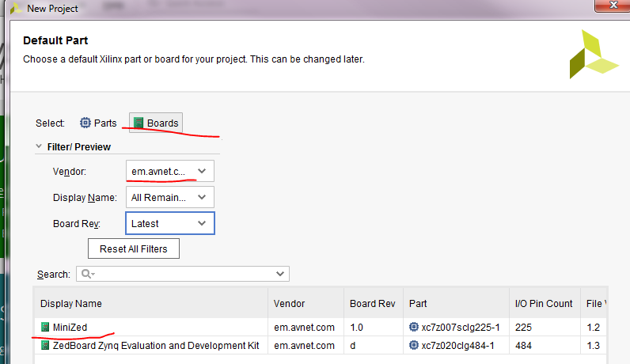The width and height of the screenshot is (630, 364).
Task: Focus the Search input field
Action: pos(183,274)
